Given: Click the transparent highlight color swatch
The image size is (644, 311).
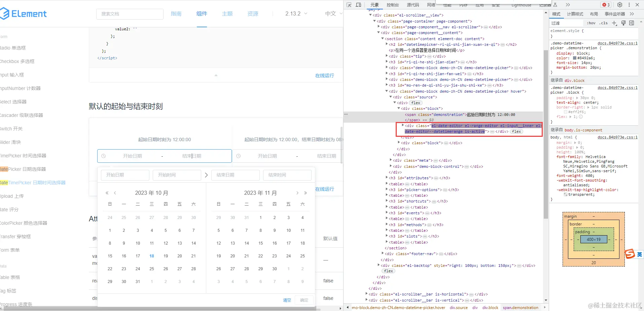Looking at the screenshot, I should 566,194.
